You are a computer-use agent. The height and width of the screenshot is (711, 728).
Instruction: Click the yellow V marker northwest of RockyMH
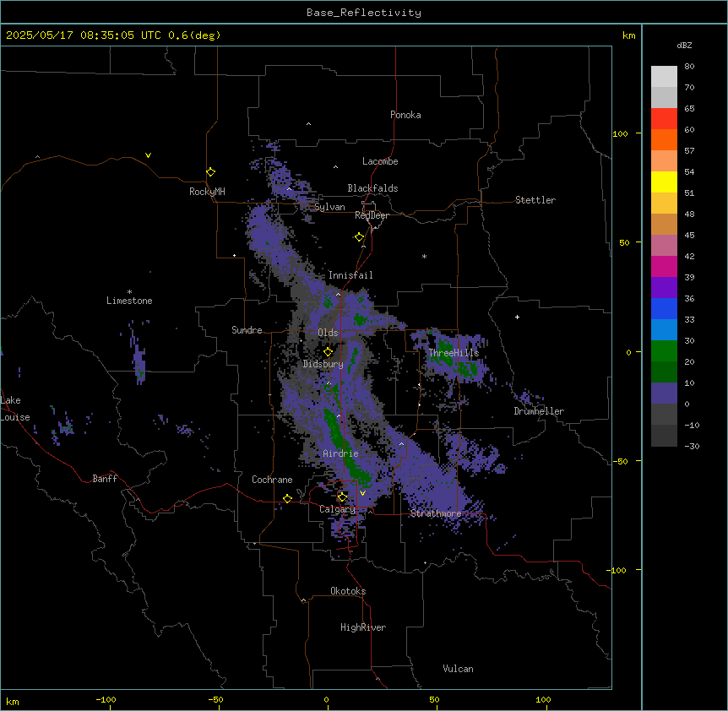click(x=148, y=155)
